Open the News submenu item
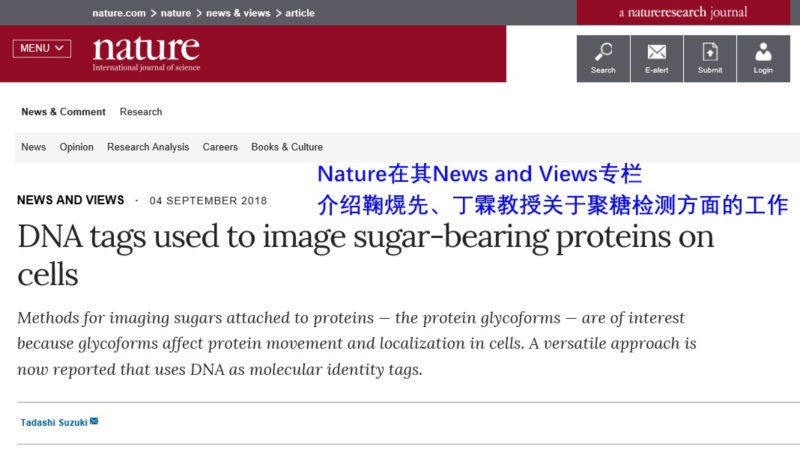Viewport: 800px width, 455px height. click(x=33, y=147)
